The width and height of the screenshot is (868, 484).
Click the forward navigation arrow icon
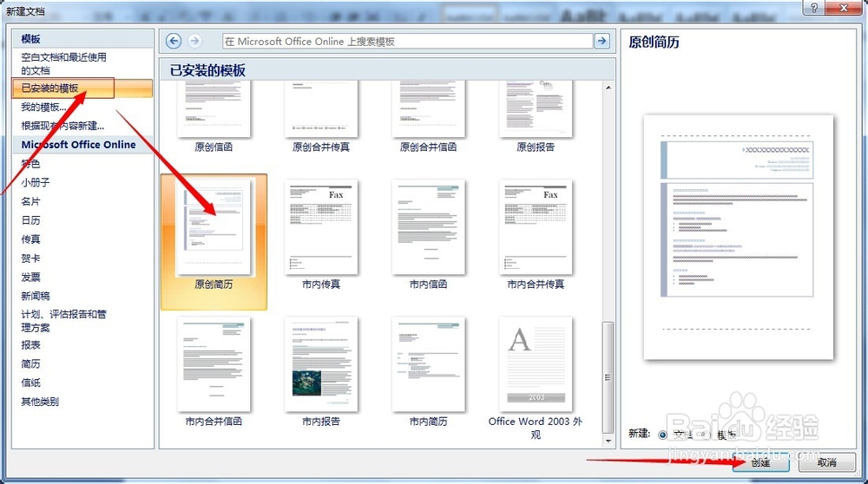click(194, 41)
